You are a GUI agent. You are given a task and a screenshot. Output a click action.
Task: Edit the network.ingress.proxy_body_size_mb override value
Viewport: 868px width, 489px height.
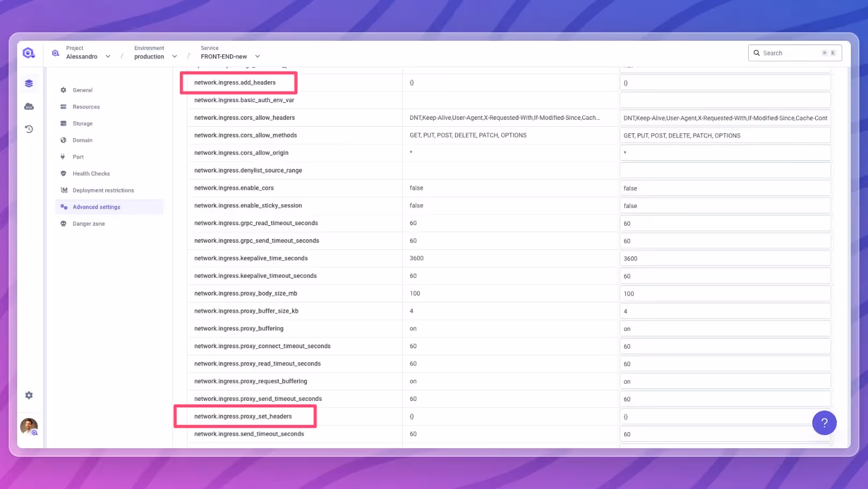coord(725,293)
